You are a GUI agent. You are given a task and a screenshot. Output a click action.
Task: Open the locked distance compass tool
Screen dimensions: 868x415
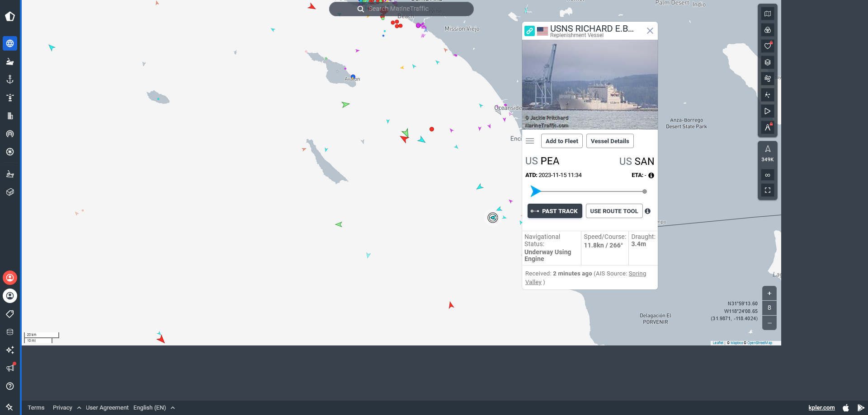tap(768, 127)
